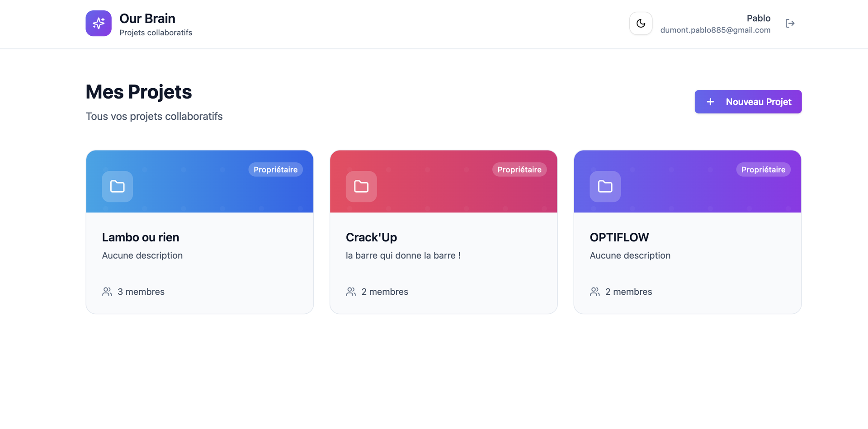
Task: Click the Pablo user name
Action: pos(758,18)
